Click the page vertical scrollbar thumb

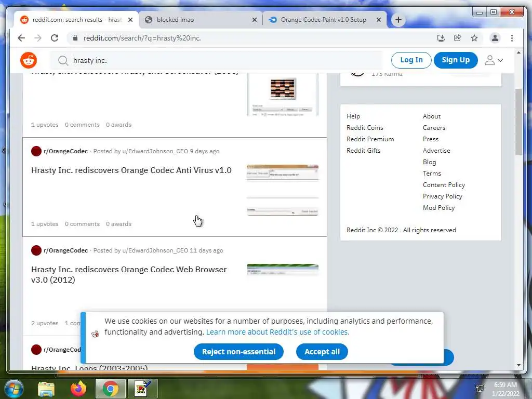518,122
